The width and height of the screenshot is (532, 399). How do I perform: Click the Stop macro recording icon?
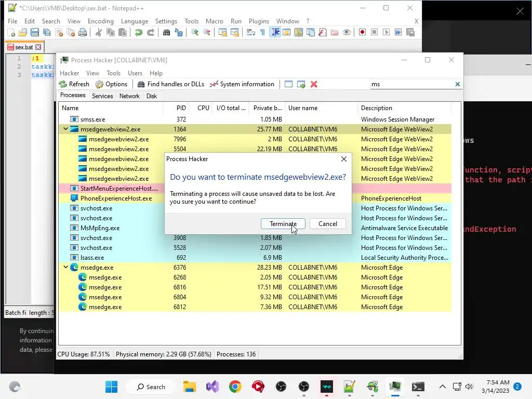point(374,32)
